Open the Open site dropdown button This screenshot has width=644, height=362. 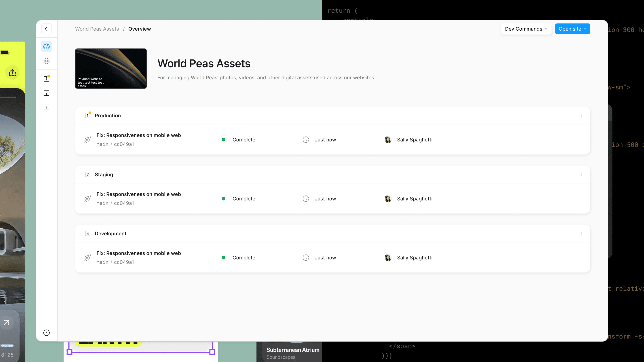[x=572, y=29]
